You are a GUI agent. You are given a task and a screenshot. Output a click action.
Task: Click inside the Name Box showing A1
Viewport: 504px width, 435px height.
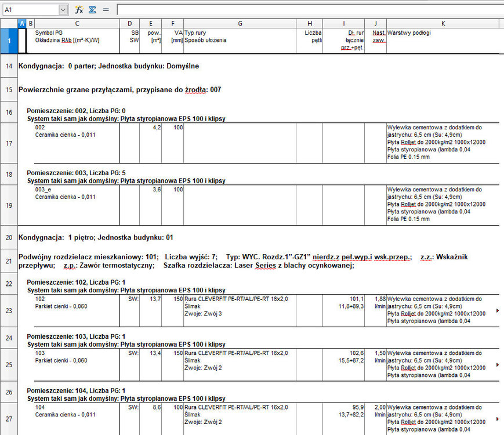(x=29, y=10)
